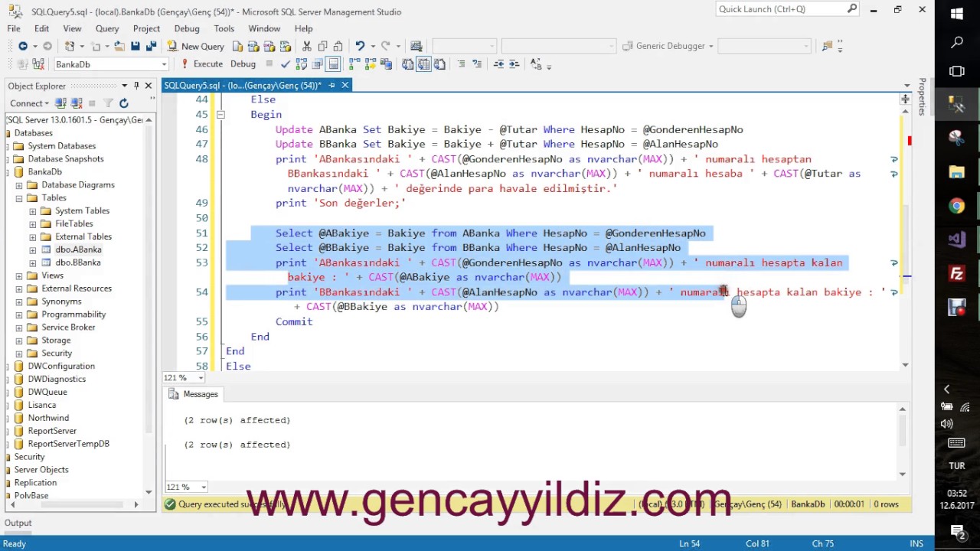Click the Save disk icon
980x551 pixels.
click(136, 46)
